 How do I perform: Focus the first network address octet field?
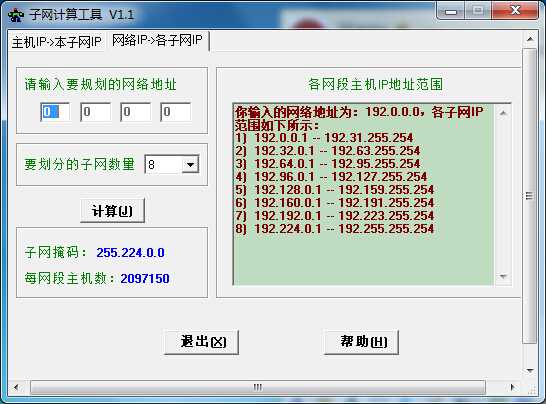click(x=55, y=112)
